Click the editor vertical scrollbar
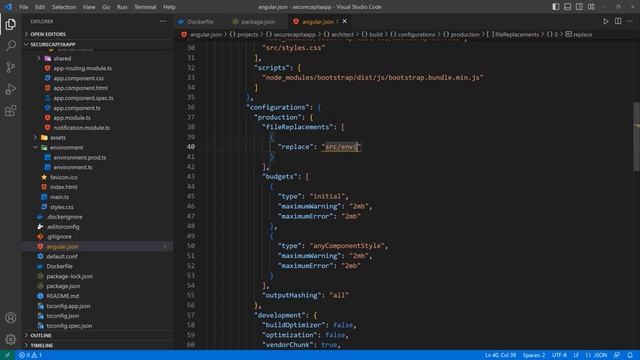This screenshot has height=360, width=640. [x=637, y=137]
